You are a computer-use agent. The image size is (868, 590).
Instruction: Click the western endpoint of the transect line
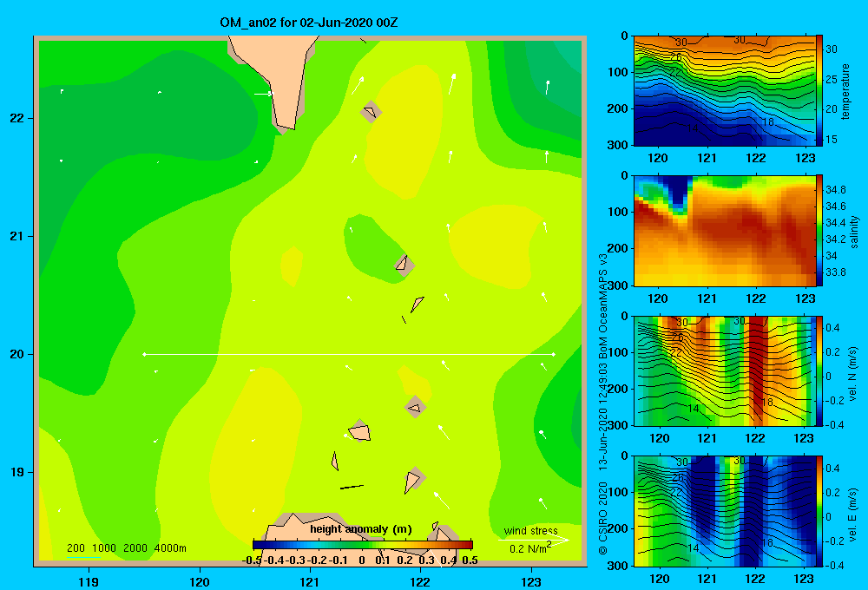pos(144,354)
